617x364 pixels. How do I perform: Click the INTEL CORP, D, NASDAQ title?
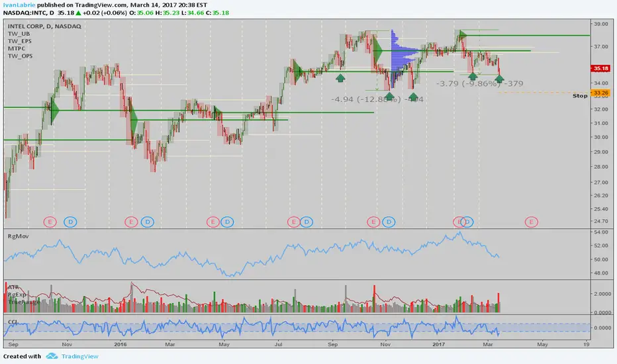44,26
